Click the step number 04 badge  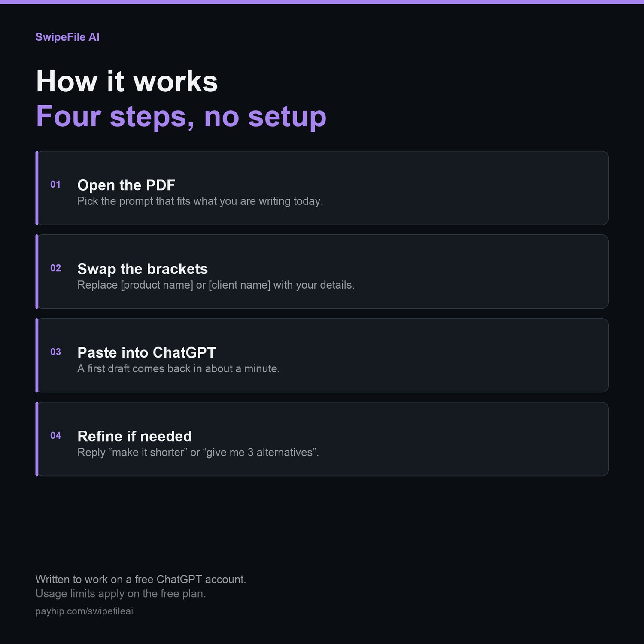click(55, 436)
